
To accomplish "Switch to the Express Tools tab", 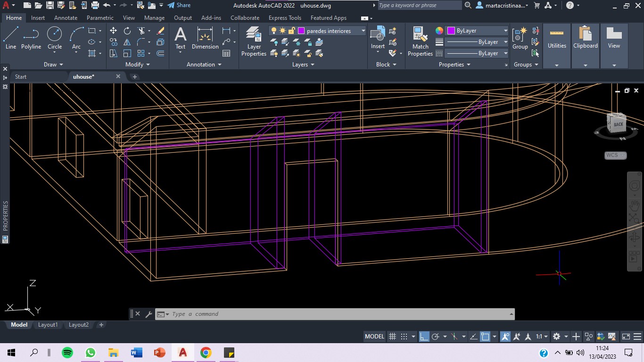I will pyautogui.click(x=285, y=18).
